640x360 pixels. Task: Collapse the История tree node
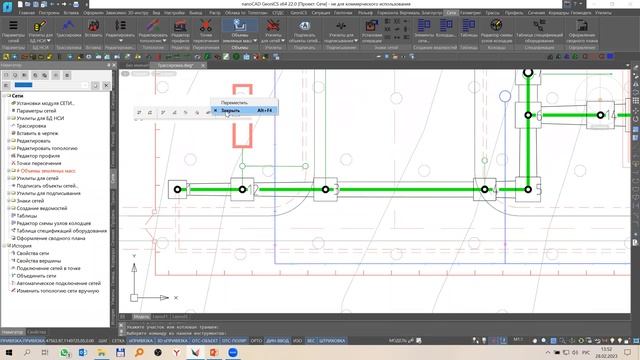click(x=4, y=246)
